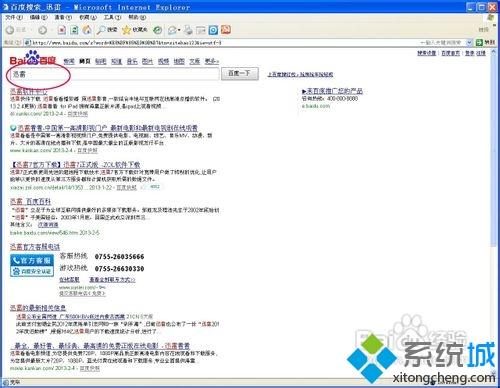500x388 pixels.
Task: Open the 百度首页 link
Action: tap(451, 53)
